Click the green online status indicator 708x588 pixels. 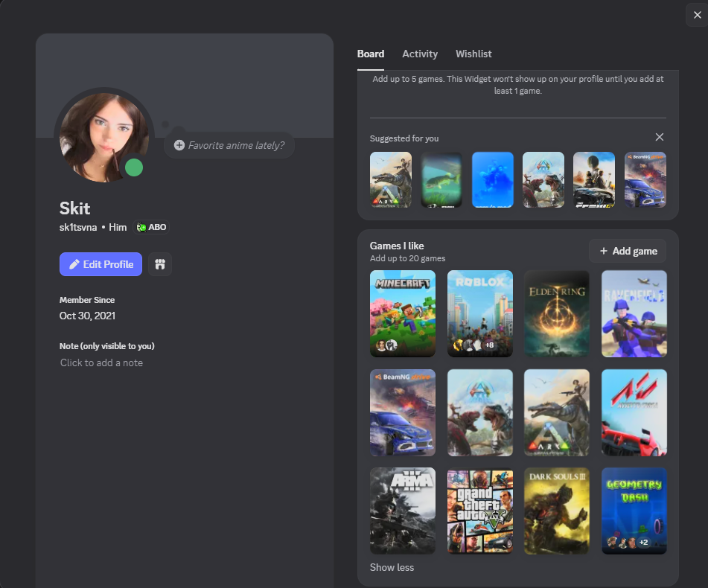point(134,168)
